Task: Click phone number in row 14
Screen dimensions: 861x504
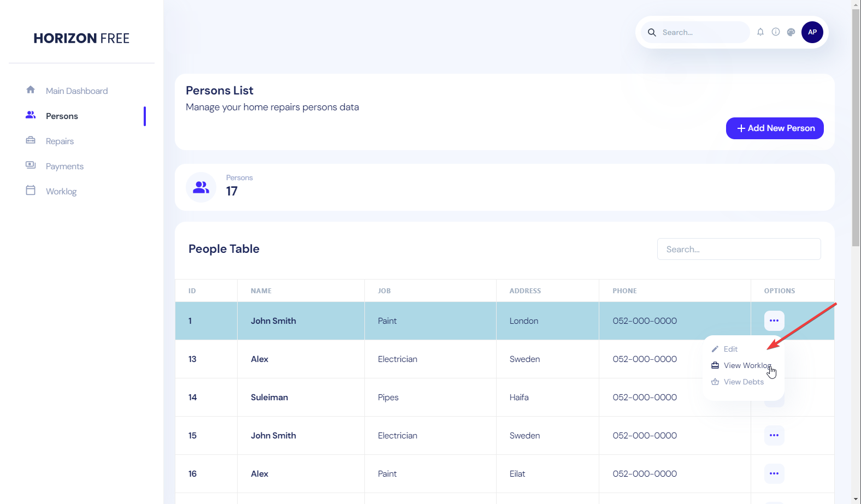Action: click(x=645, y=398)
